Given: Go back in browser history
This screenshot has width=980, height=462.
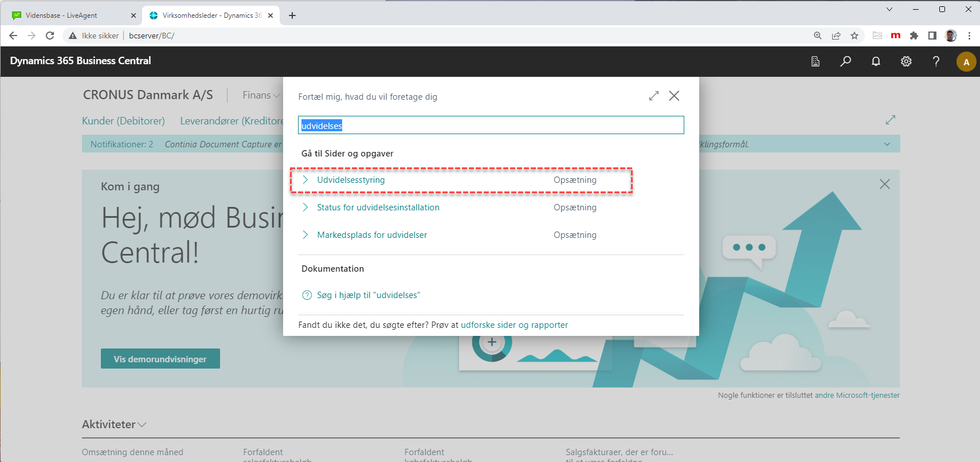Looking at the screenshot, I should (x=13, y=36).
